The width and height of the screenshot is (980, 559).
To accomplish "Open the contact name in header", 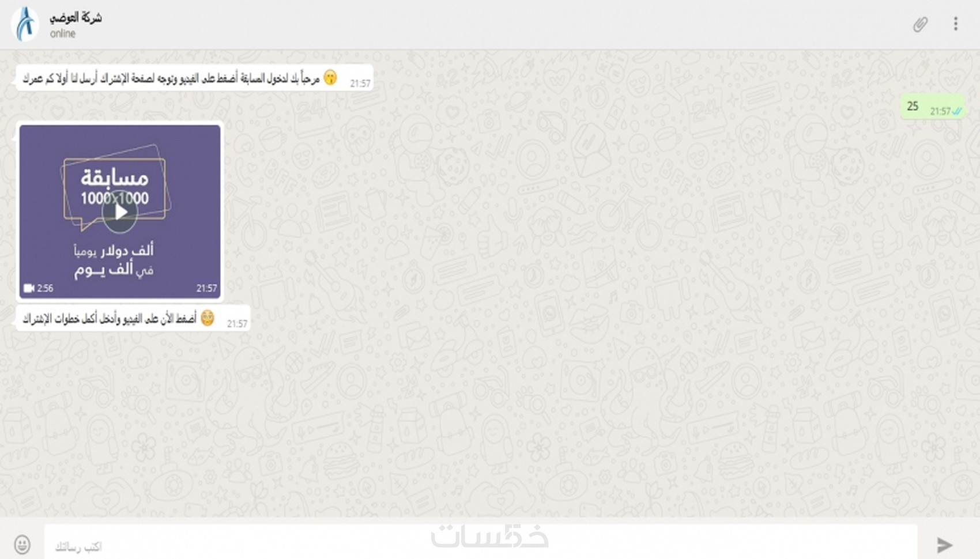I will click(76, 18).
